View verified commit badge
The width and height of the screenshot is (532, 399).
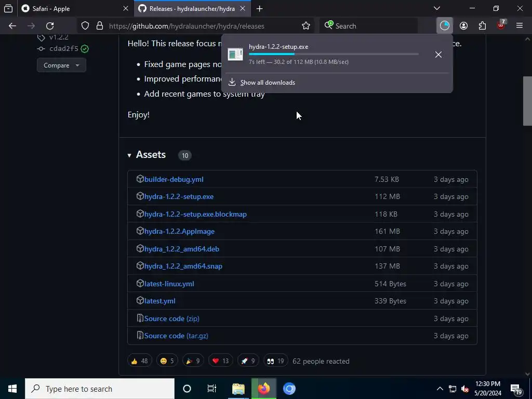[x=85, y=49]
